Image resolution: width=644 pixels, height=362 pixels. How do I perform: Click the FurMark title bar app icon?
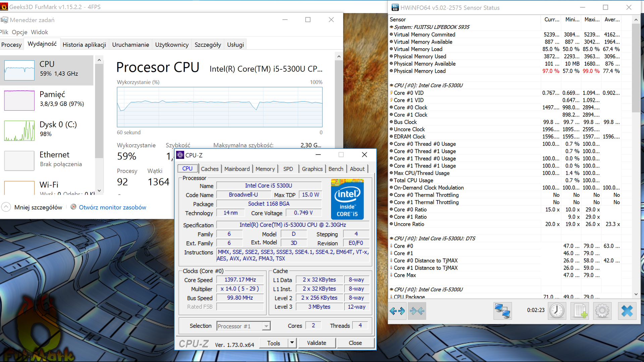coord(4,7)
